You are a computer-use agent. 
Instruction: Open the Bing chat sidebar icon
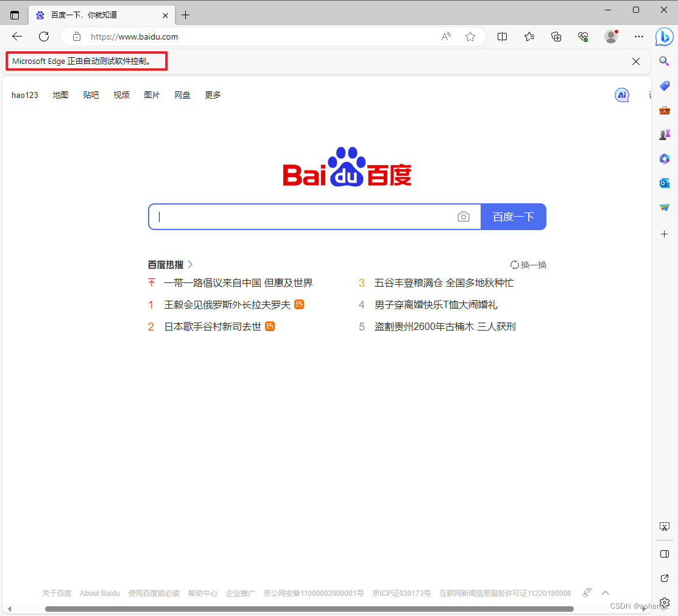[x=664, y=37]
